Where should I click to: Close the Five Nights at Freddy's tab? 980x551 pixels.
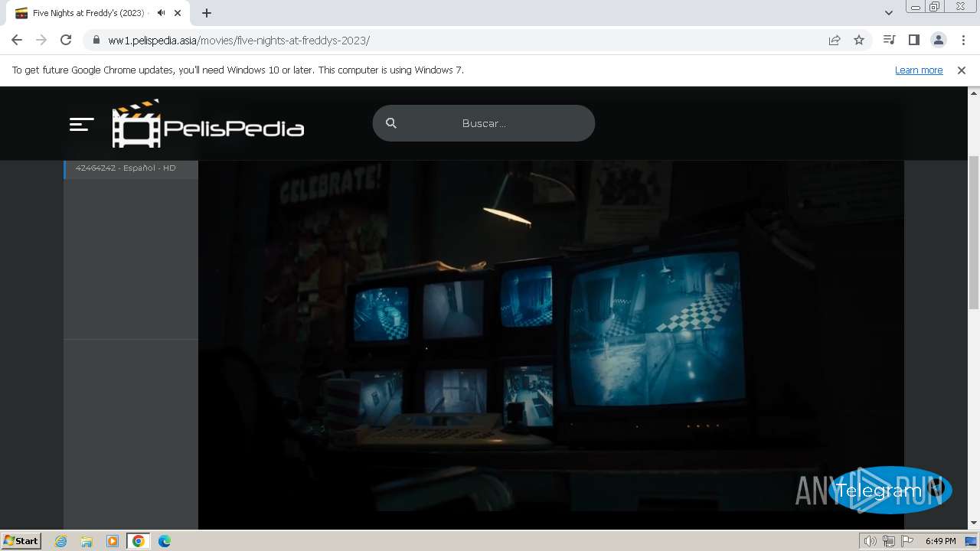pyautogui.click(x=178, y=13)
